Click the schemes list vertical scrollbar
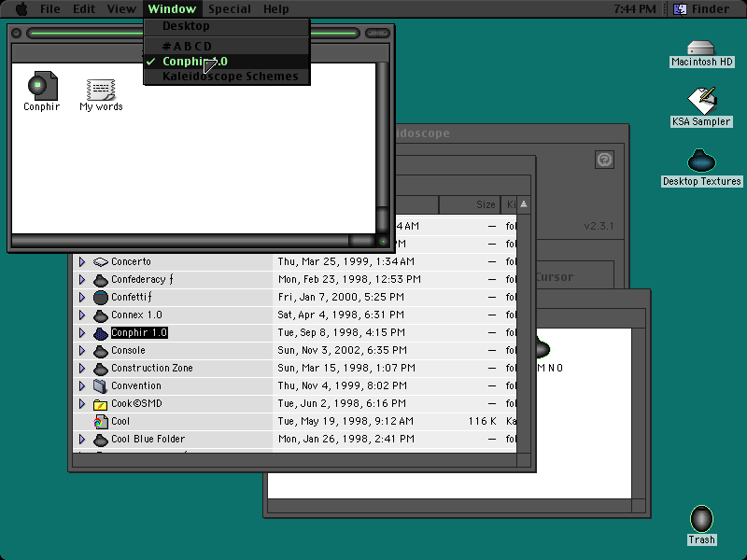 524,333
